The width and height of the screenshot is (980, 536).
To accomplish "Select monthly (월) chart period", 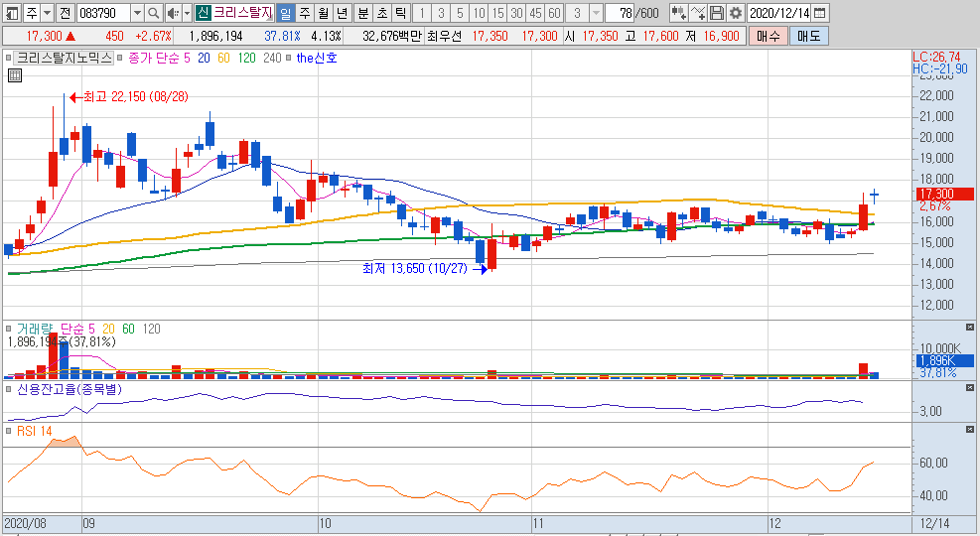I will [323, 13].
